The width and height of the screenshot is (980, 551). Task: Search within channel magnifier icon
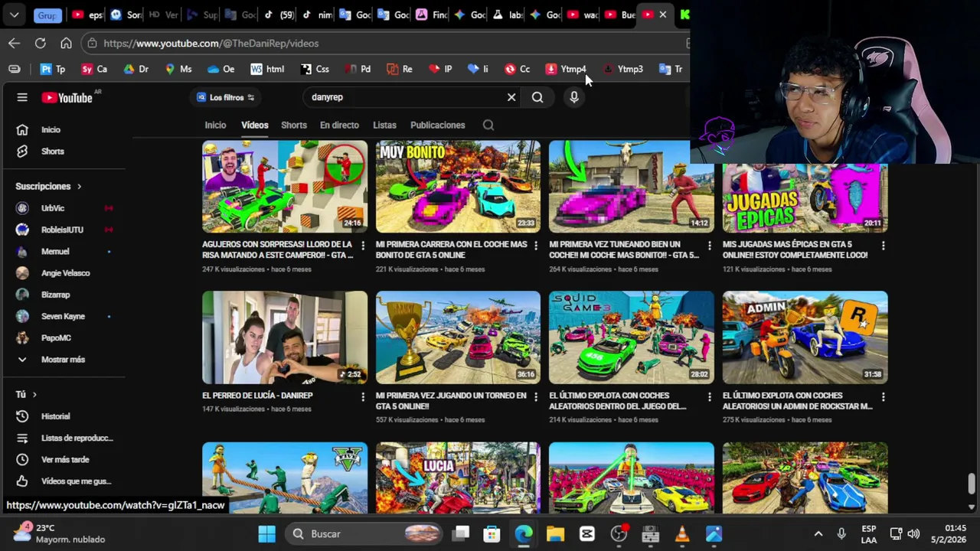(488, 125)
